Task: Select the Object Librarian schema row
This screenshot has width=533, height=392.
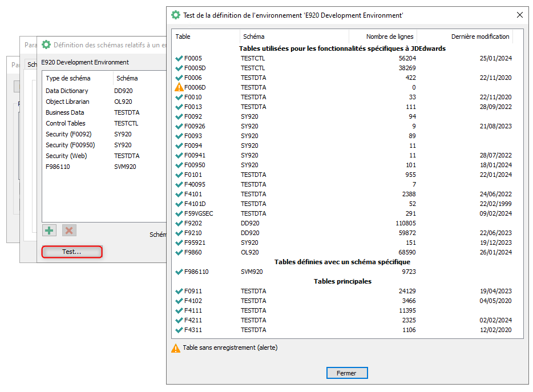Action: [x=104, y=102]
